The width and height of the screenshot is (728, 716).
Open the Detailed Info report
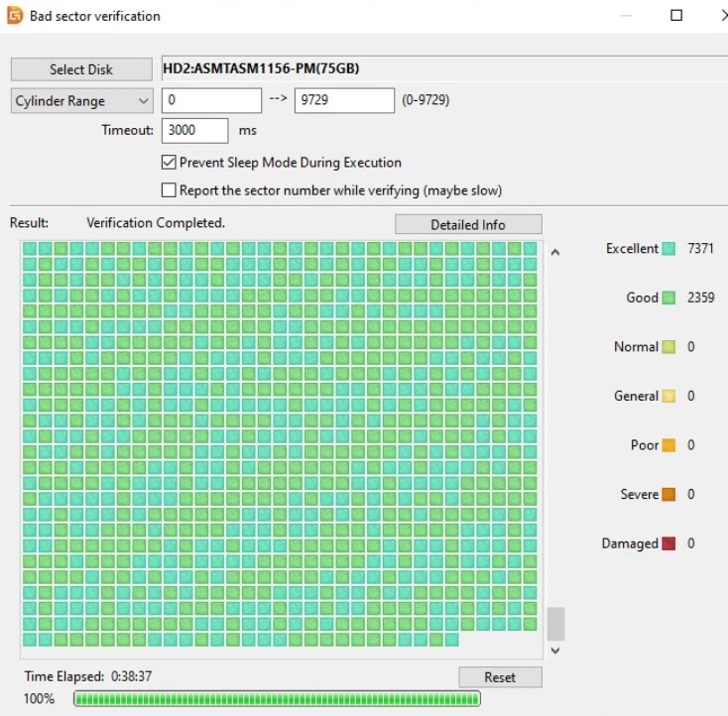[468, 225]
